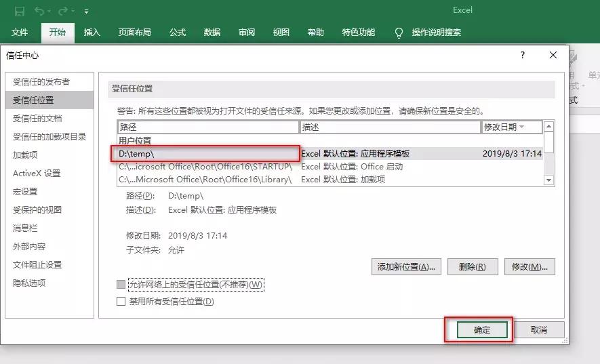Select 文件阻止设置 in sidebar
600x364 pixels.
(49, 265)
